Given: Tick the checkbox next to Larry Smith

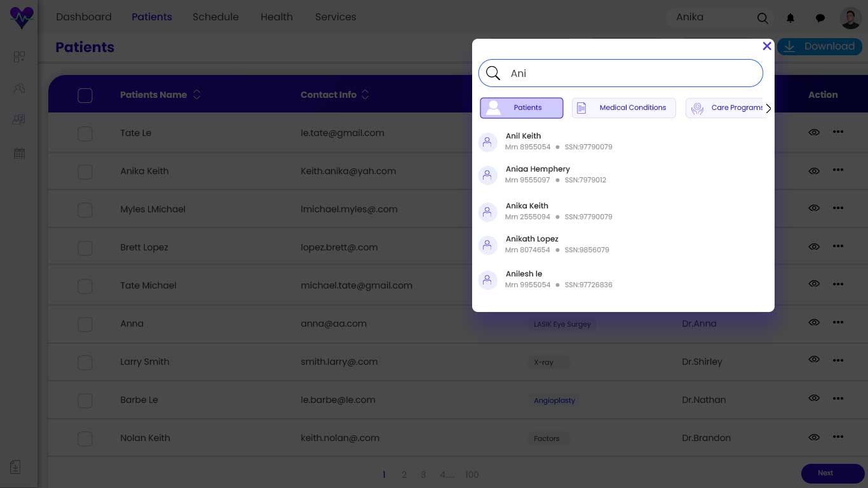Looking at the screenshot, I should (85, 362).
